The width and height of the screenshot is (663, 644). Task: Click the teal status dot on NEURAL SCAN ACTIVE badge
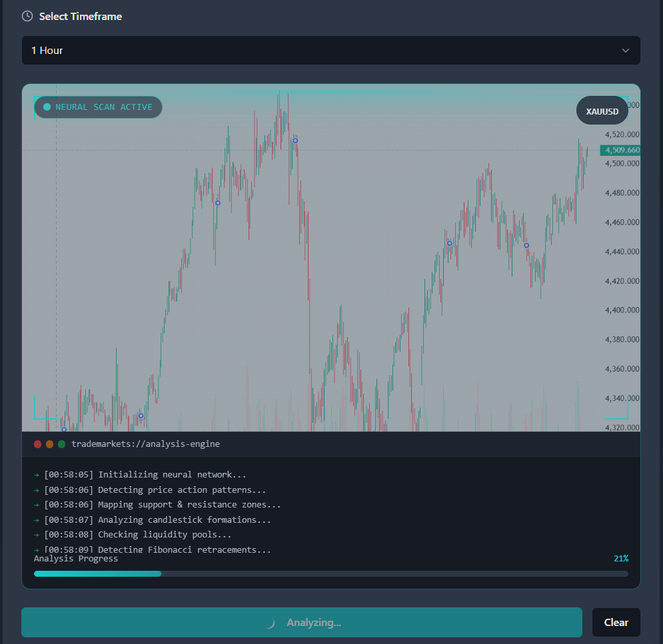coord(47,107)
